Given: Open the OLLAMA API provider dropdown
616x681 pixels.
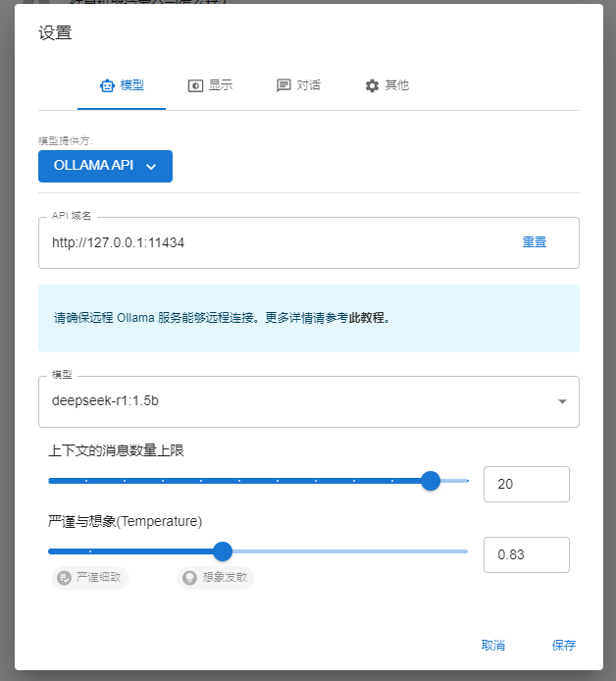Looking at the screenshot, I should (106, 167).
